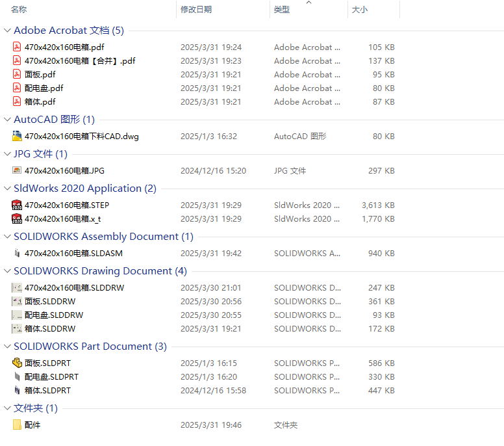The height and width of the screenshot is (446, 504).
Task: Select file name 面板.SLDPRT
Action: pyautogui.click(x=47, y=363)
